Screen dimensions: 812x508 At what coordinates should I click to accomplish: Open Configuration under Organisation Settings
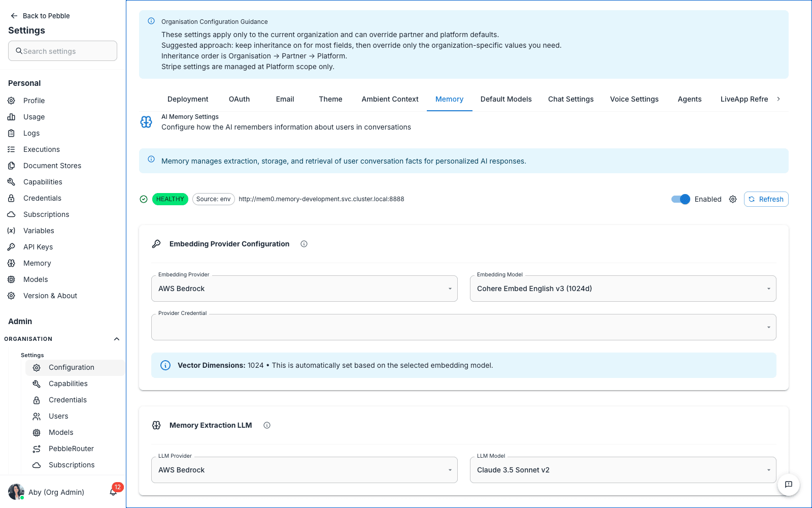[75, 367]
